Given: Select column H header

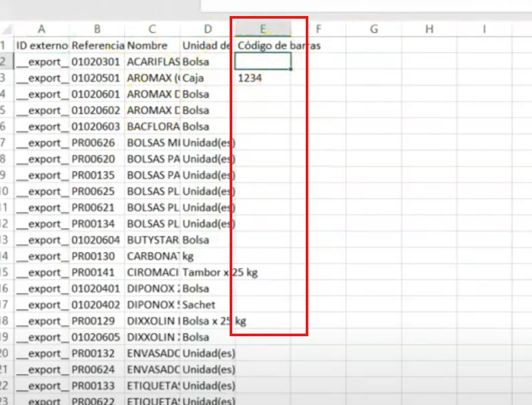Looking at the screenshot, I should click(429, 29).
